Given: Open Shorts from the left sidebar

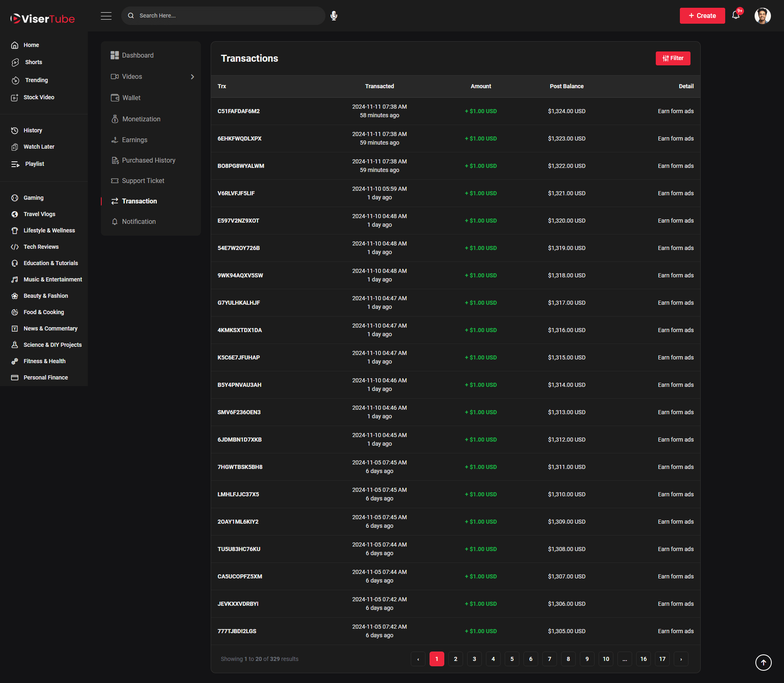Looking at the screenshot, I should click(33, 62).
